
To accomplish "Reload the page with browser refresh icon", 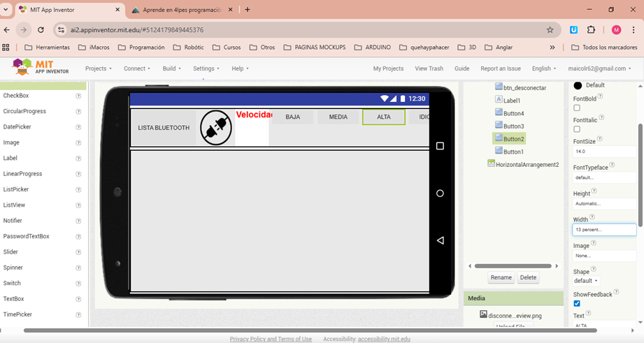I will pyautogui.click(x=41, y=30).
